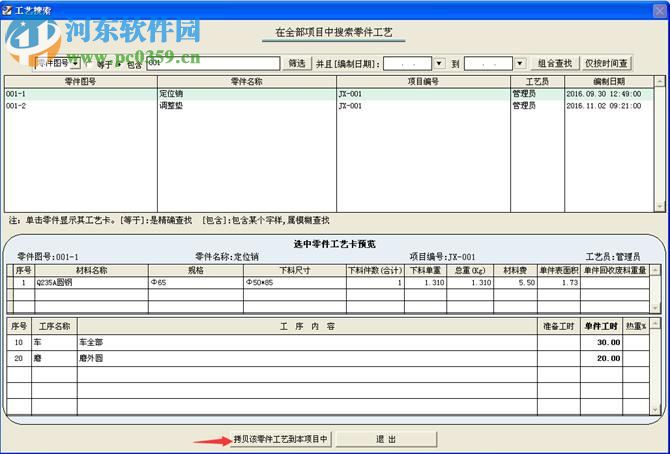Open the start date dropdown arrow
670x454 pixels.
[439, 63]
